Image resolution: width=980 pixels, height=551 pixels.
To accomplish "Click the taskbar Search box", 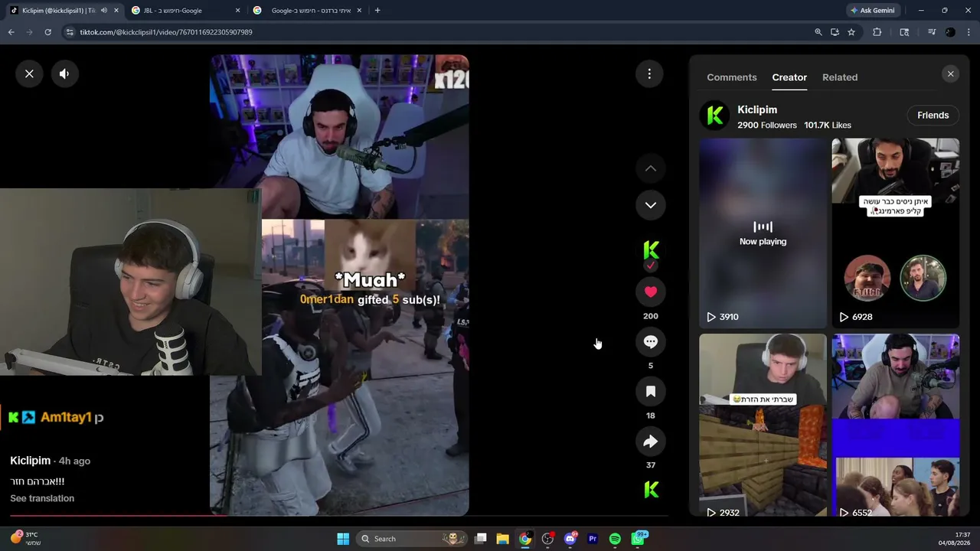I will (x=413, y=539).
